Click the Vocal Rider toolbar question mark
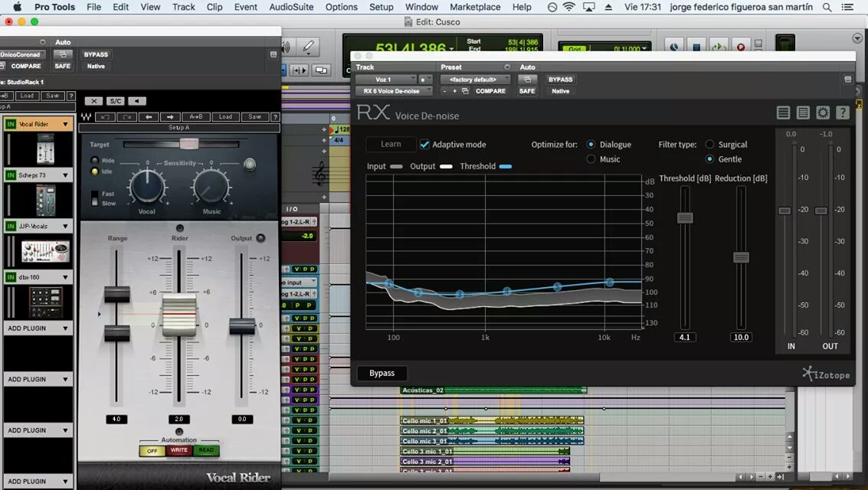The image size is (868, 490). pos(275,116)
